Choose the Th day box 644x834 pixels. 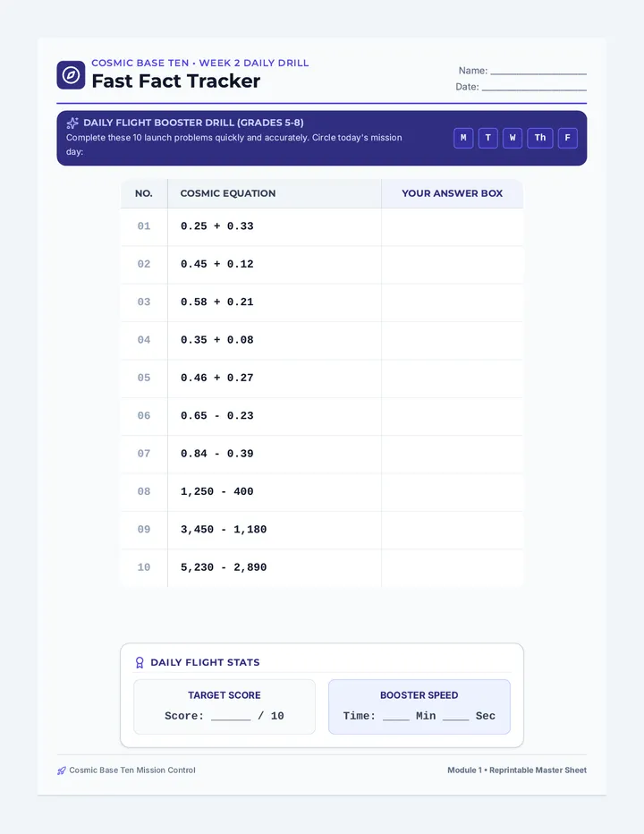point(539,138)
